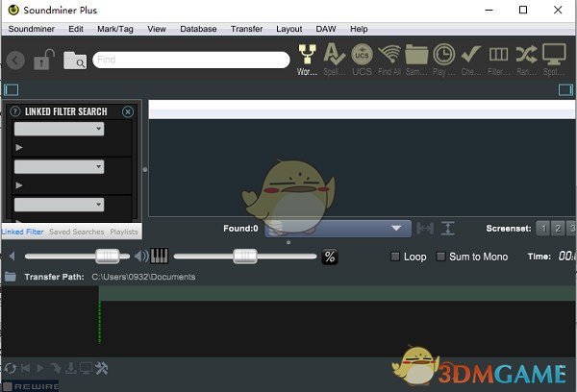Click the Checkmark toolbar icon
Image resolution: width=577 pixels, height=392 pixels.
coord(471,60)
